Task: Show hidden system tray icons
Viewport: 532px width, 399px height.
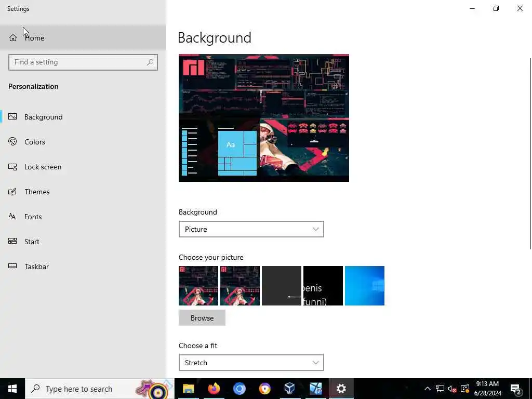Action: pos(428,389)
